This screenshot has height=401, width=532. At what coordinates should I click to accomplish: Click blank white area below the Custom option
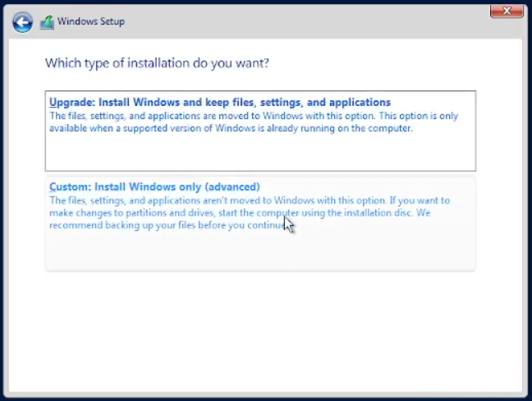click(259, 329)
